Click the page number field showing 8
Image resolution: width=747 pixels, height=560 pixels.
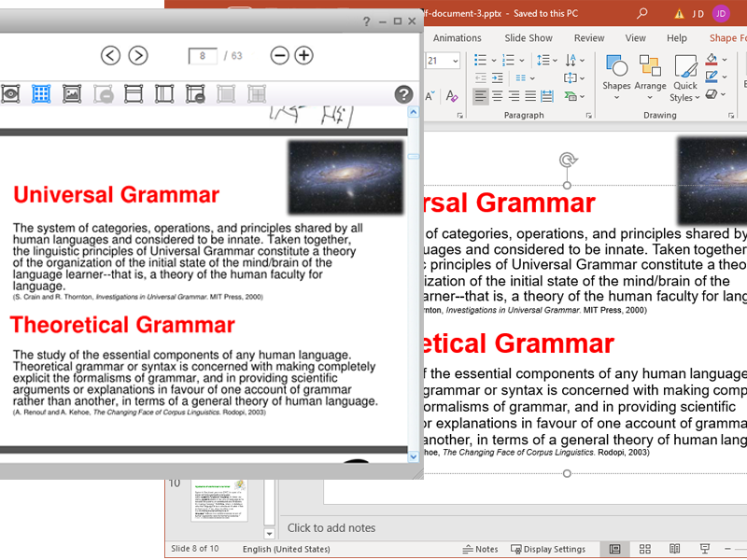(x=203, y=56)
